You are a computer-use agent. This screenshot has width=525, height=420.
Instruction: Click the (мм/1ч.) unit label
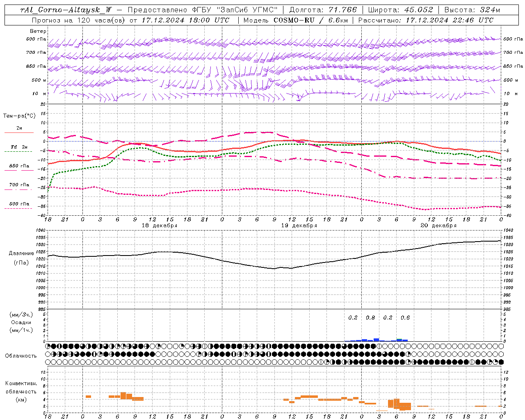coord(21,330)
